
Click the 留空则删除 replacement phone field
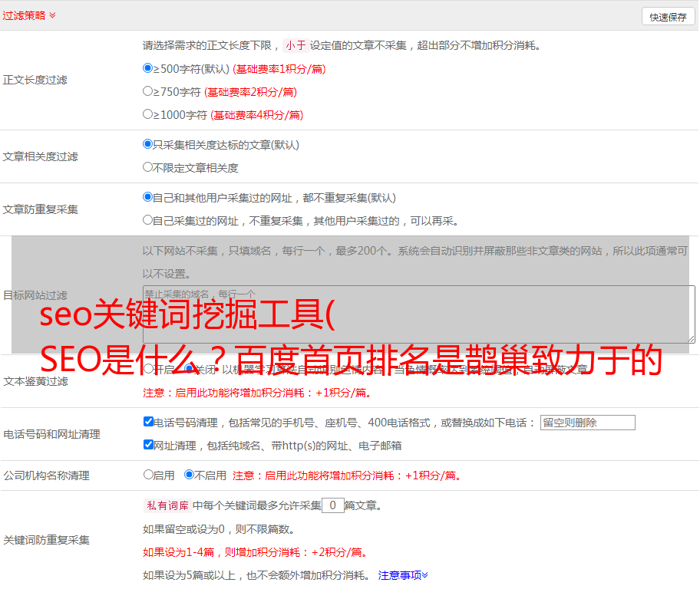coord(587,423)
